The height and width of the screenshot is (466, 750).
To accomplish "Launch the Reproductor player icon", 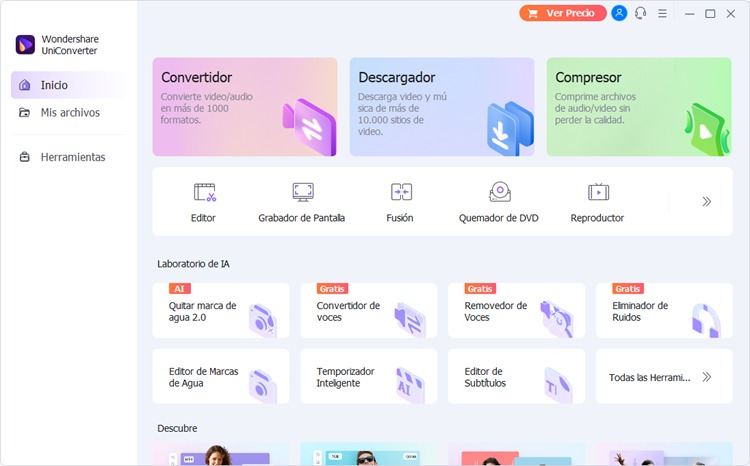I will click(598, 192).
